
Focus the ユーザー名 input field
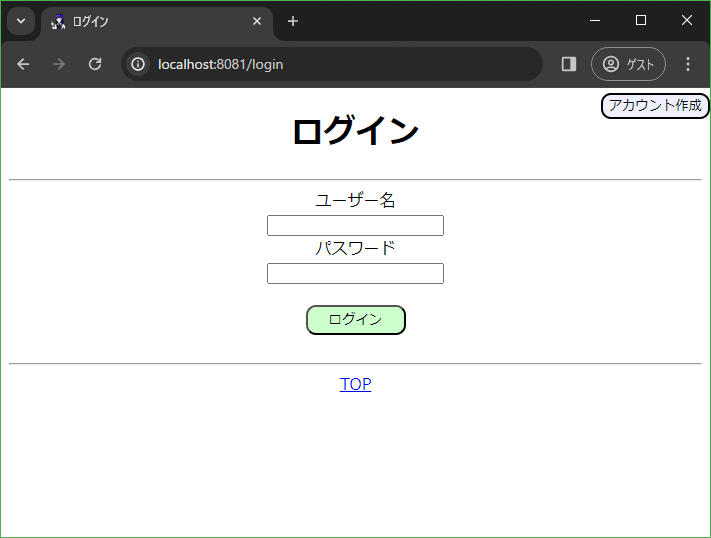point(356,225)
